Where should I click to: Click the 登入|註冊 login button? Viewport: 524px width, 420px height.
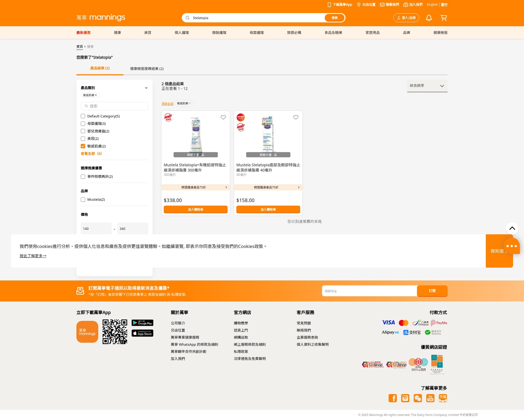click(x=406, y=18)
